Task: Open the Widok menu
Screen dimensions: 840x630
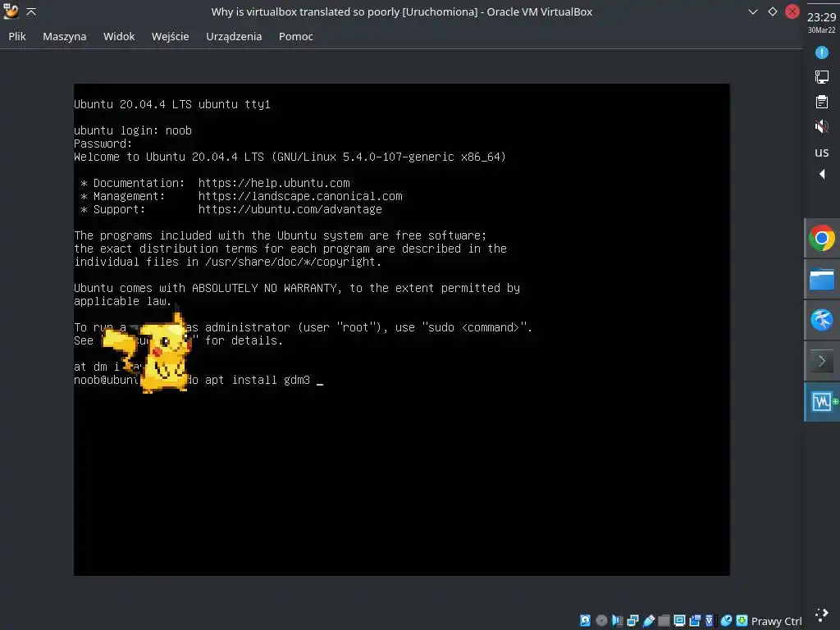Action: (x=119, y=36)
